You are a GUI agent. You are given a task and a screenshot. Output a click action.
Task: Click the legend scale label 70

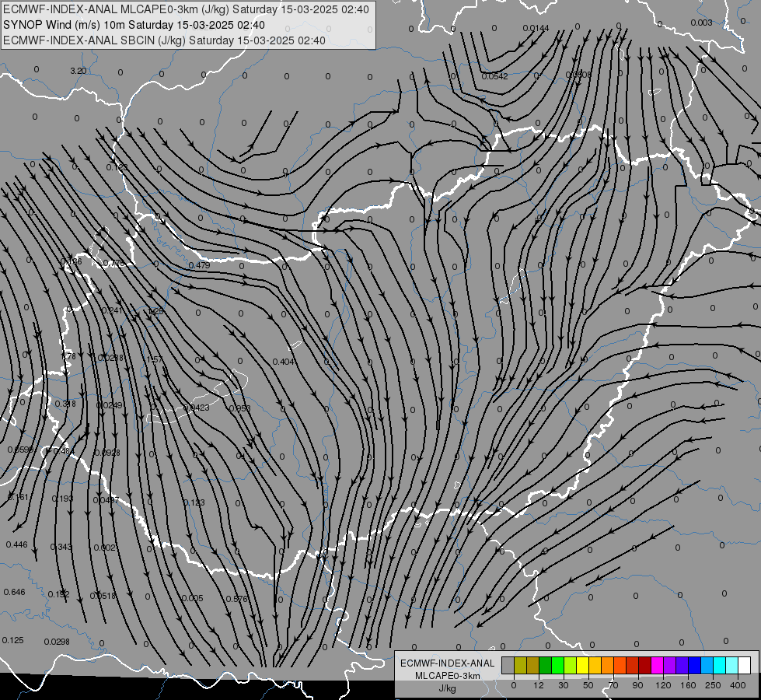click(613, 685)
